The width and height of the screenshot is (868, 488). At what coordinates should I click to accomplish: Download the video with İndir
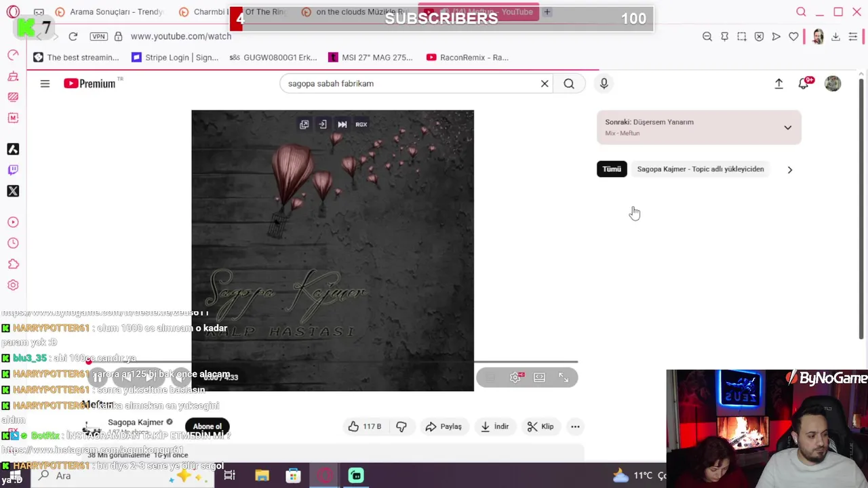pos(494,427)
